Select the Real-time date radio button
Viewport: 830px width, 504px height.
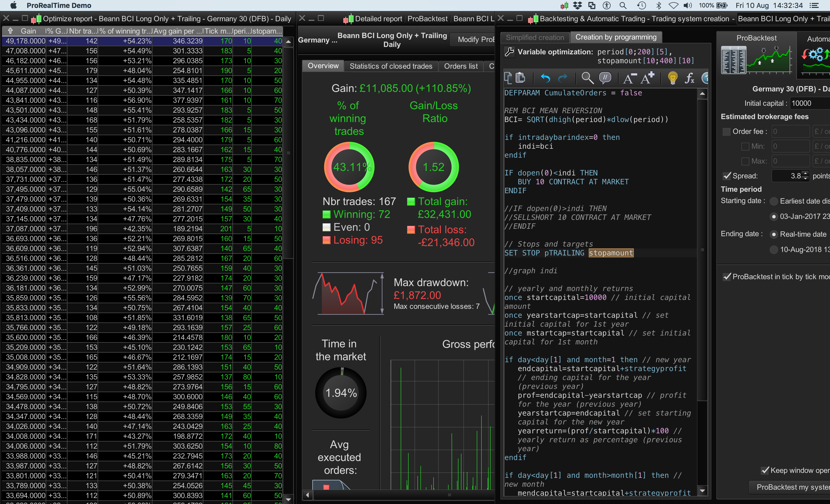[774, 234]
